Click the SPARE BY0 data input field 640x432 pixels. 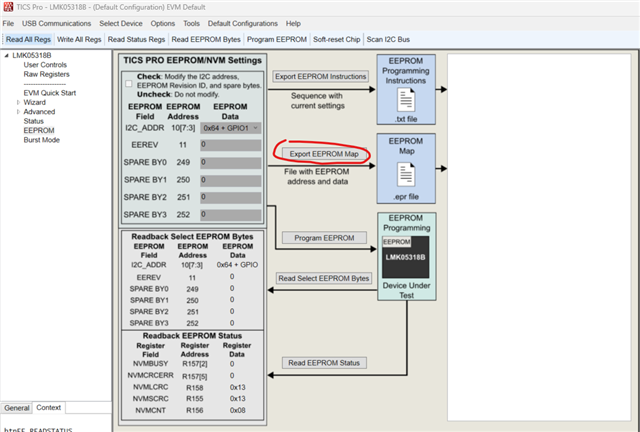231,163
